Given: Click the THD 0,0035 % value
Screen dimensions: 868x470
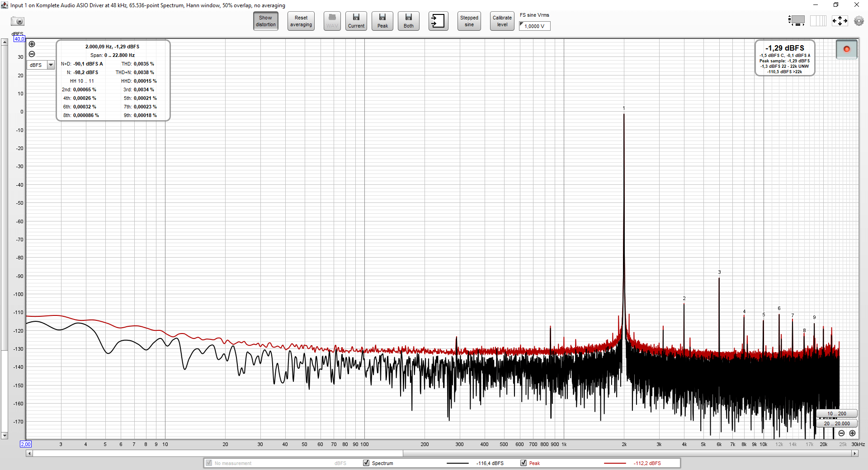Looking at the screenshot, I should 144,64.
